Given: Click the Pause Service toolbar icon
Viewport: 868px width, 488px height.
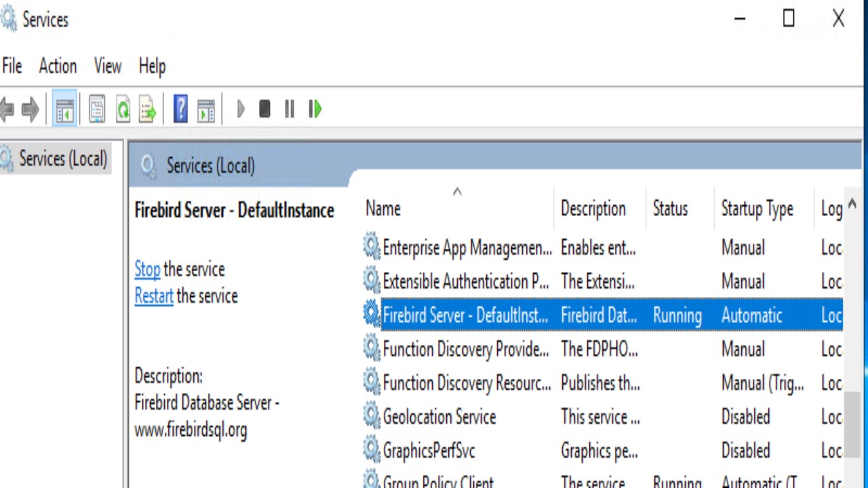Looking at the screenshot, I should (290, 109).
